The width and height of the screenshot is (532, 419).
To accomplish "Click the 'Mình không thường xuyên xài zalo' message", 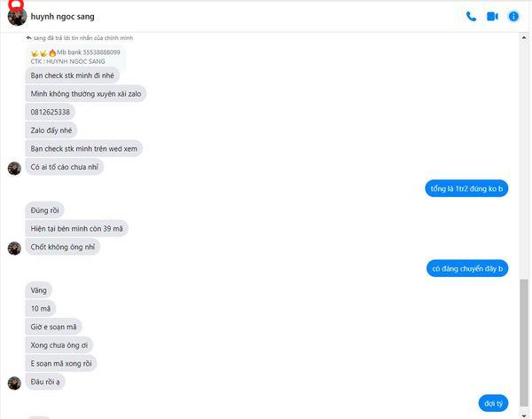I will tap(87, 93).
